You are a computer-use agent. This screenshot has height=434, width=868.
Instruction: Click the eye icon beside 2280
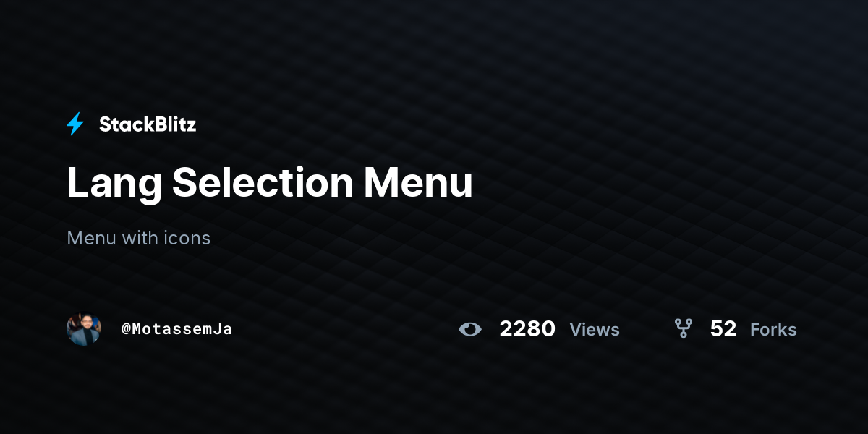tap(470, 329)
